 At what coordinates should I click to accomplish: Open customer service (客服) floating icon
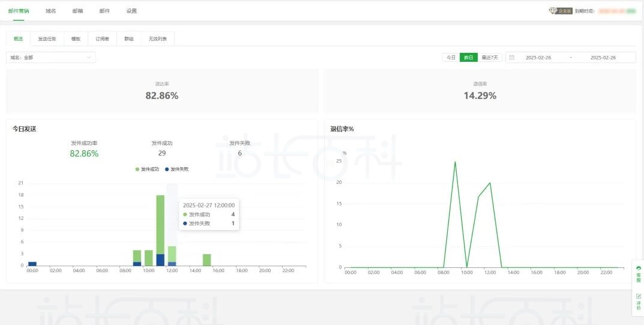[x=638, y=269]
